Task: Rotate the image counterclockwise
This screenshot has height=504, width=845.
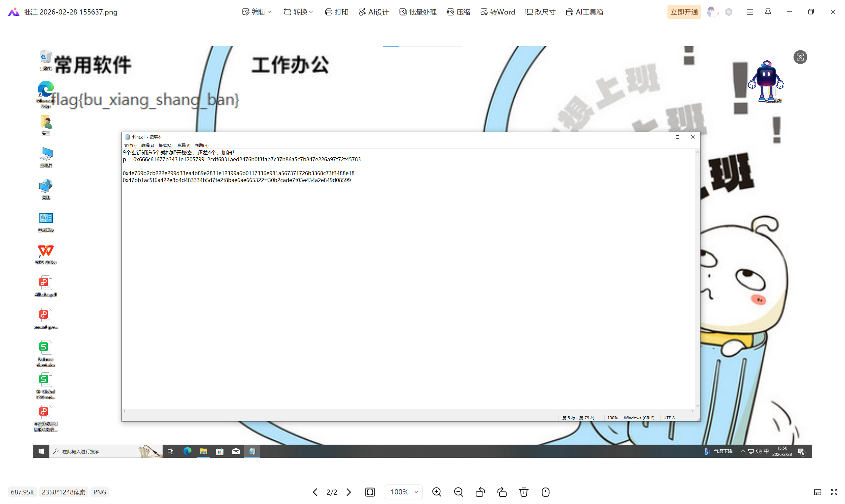Action: click(x=480, y=492)
